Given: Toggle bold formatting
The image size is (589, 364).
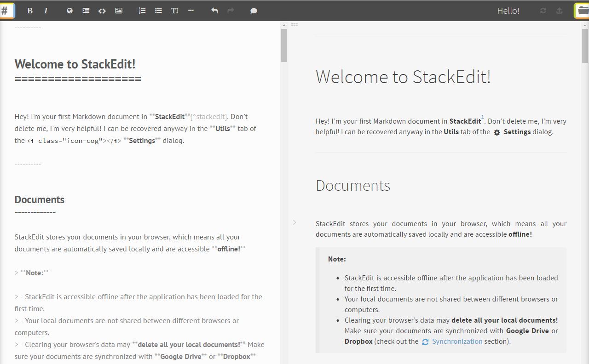Looking at the screenshot, I should (x=30, y=11).
